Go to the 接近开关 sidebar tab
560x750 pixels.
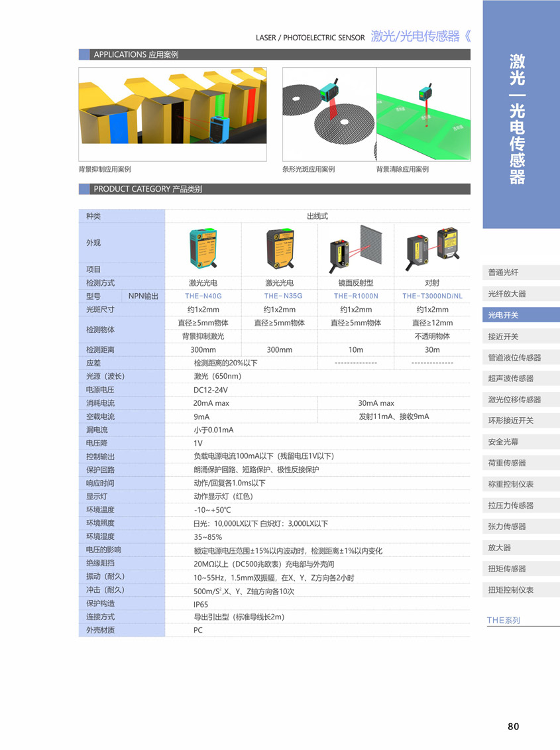521,336
